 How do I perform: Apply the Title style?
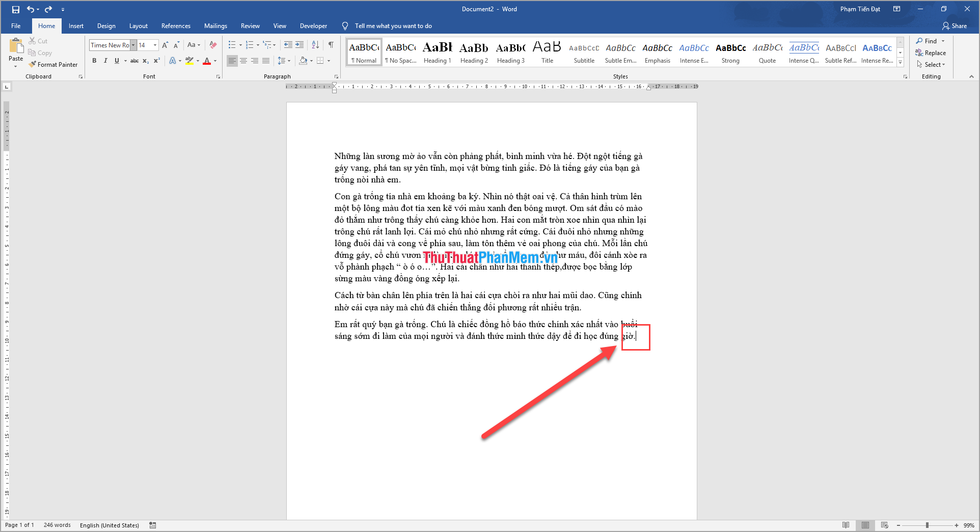pos(547,52)
